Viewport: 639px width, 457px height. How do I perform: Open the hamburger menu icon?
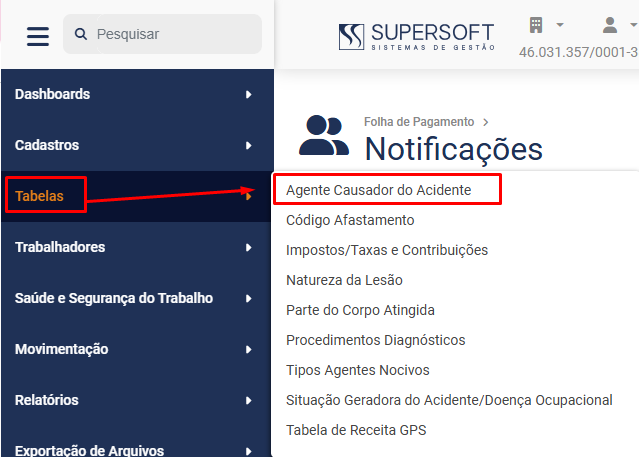click(38, 36)
